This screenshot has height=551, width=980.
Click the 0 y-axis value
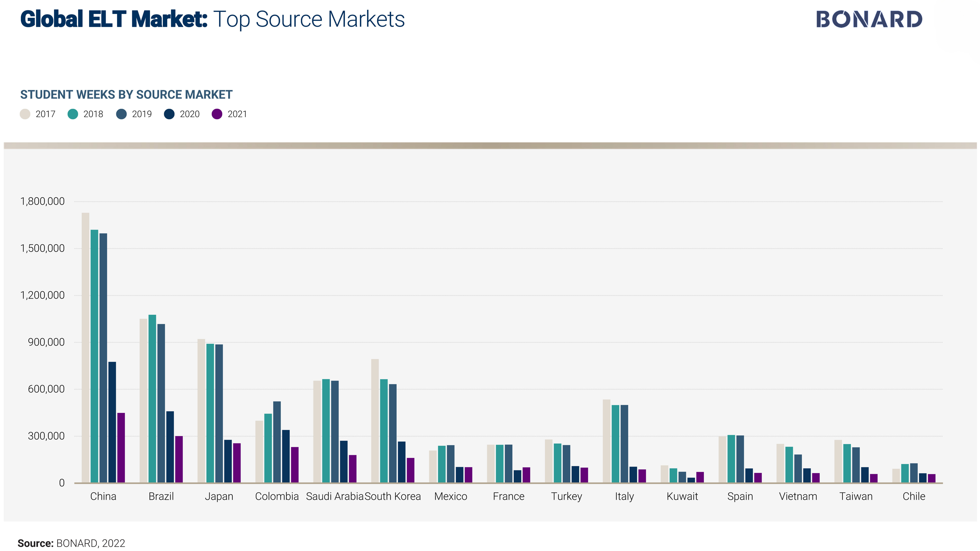pos(62,483)
